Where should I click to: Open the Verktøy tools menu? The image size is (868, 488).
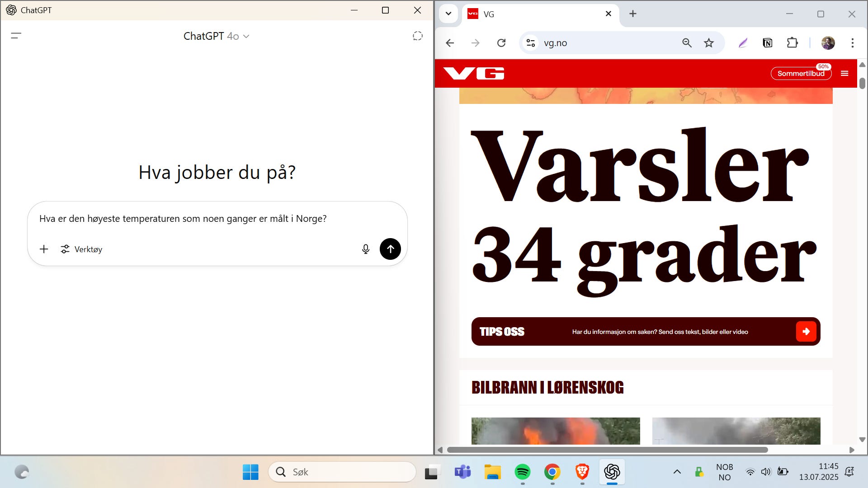pos(82,249)
